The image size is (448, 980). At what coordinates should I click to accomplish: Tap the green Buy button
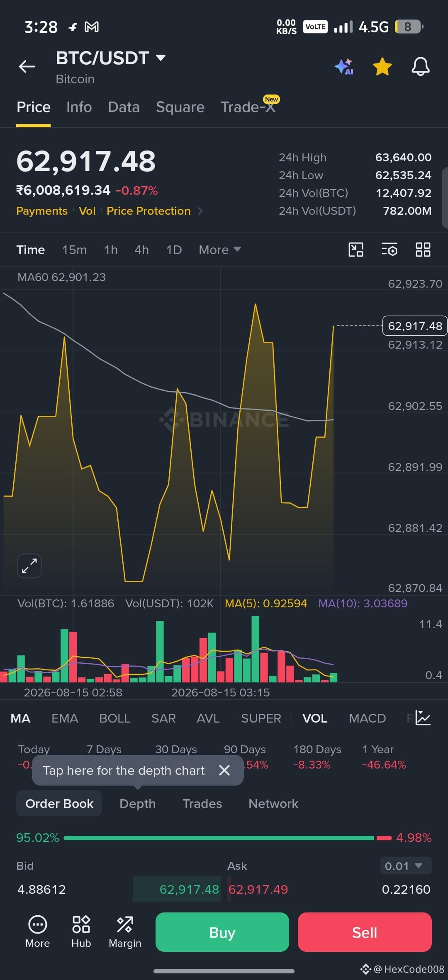(222, 932)
